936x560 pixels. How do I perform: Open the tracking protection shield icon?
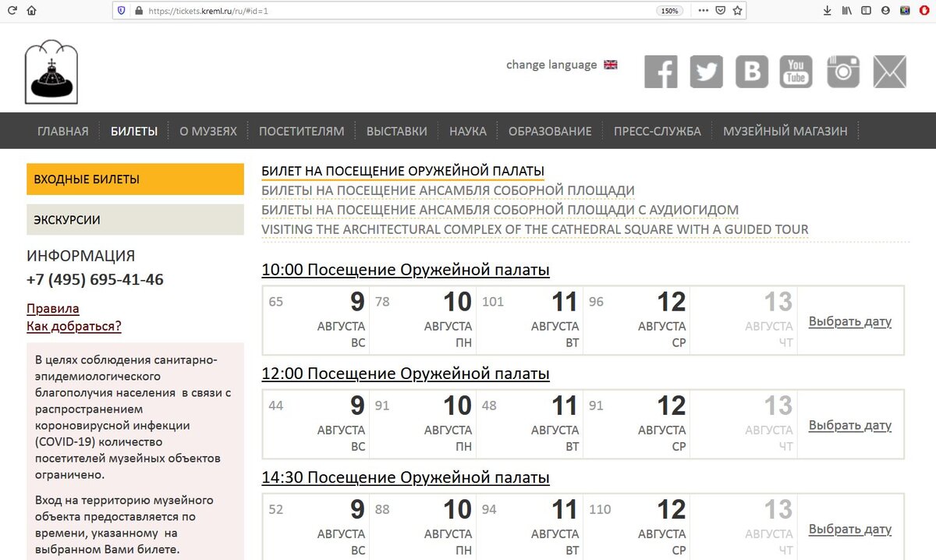[122, 11]
